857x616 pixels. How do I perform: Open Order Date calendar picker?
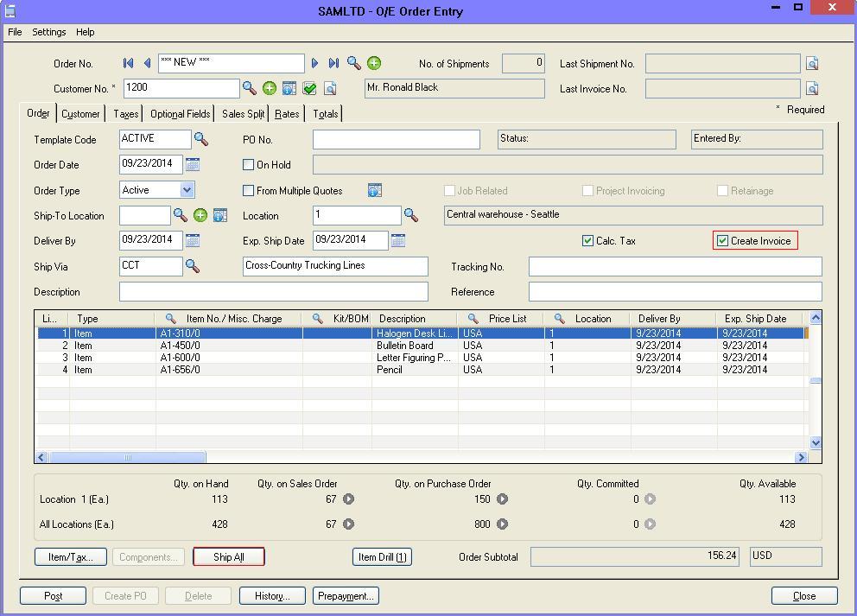[x=193, y=163]
